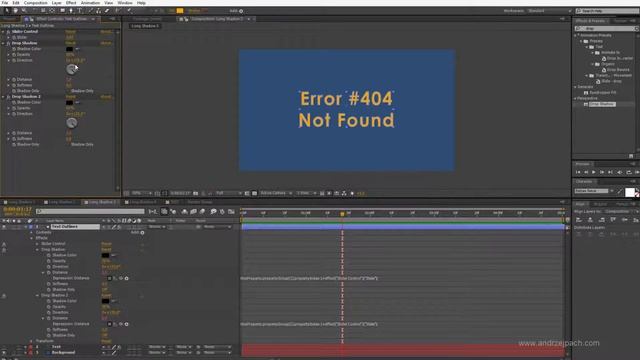Collapse the Perspective category in Effects & Presets

(576, 98)
